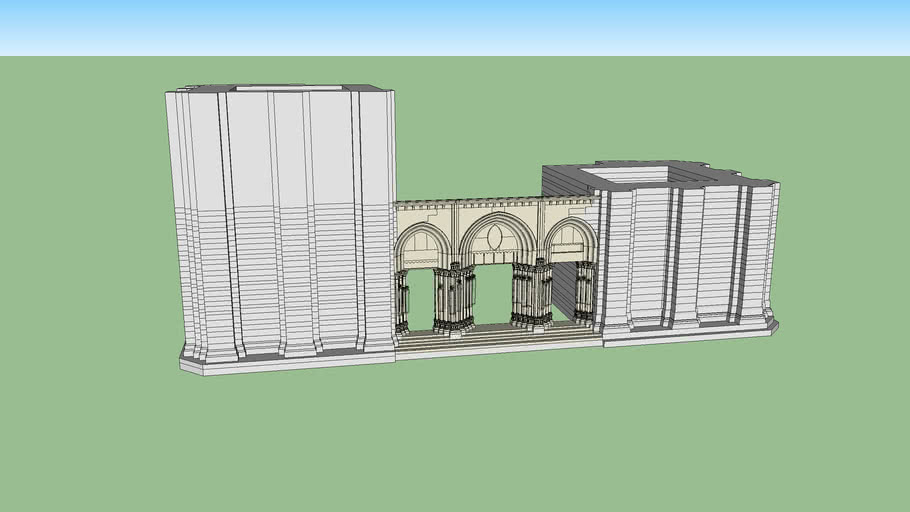Image resolution: width=910 pixels, height=512 pixels.
Task: Select the cornice band above the three arches
Action: tap(495, 202)
